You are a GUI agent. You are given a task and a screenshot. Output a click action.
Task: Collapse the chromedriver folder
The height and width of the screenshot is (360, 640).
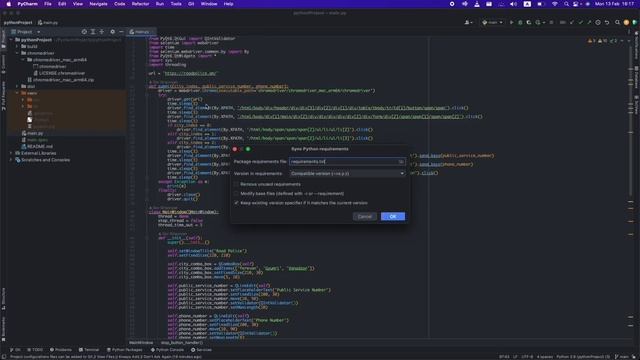[x=17, y=53]
